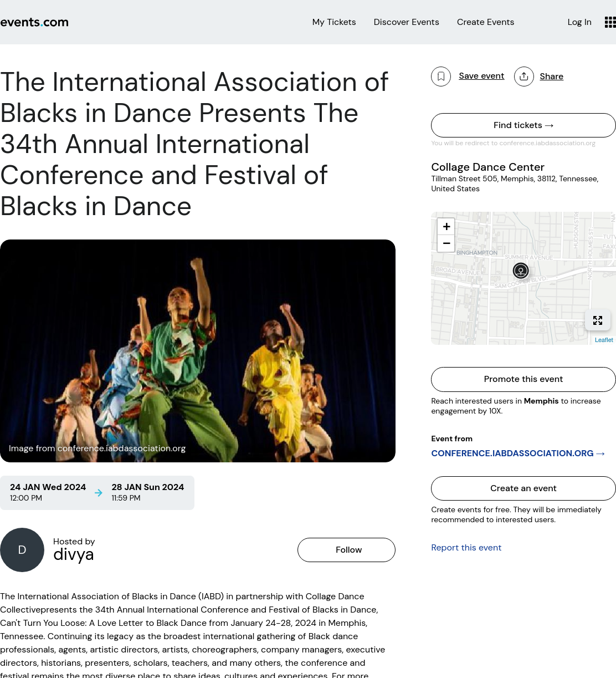Image resolution: width=616 pixels, height=678 pixels.
Task: Open the apps grid menu icon
Action: pyautogui.click(x=610, y=22)
